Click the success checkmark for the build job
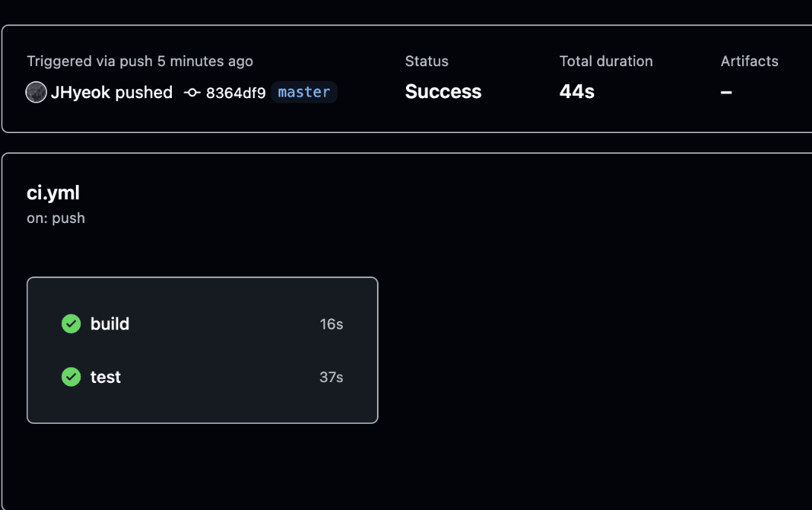The height and width of the screenshot is (510, 812). (71, 324)
